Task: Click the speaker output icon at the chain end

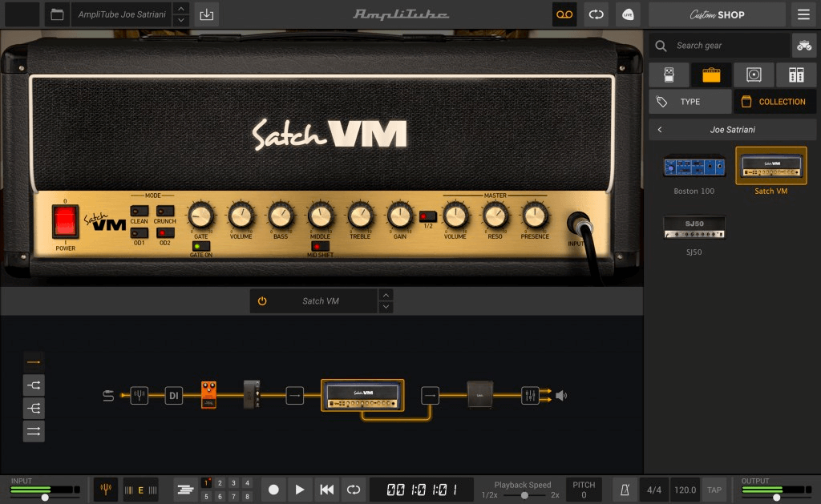Action: click(561, 395)
